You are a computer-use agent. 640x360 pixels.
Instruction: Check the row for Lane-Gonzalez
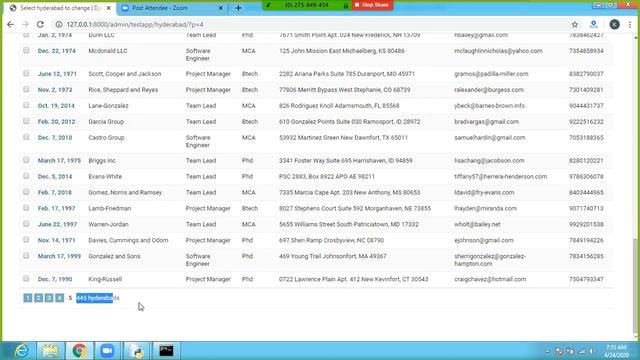click(26, 105)
